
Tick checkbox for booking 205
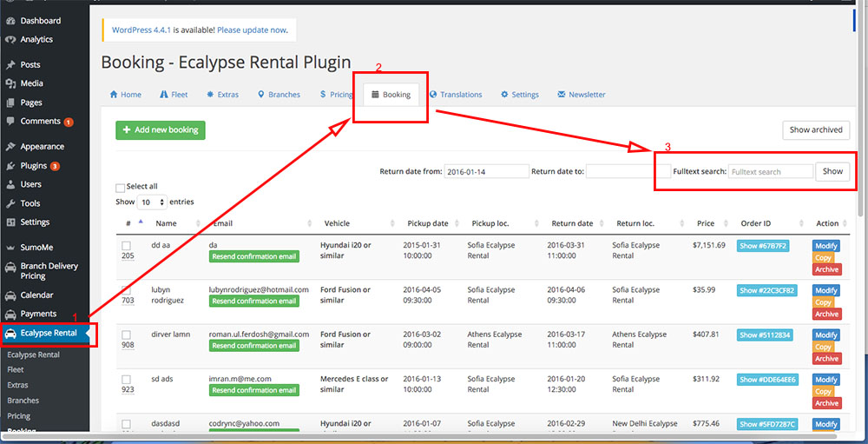(126, 245)
